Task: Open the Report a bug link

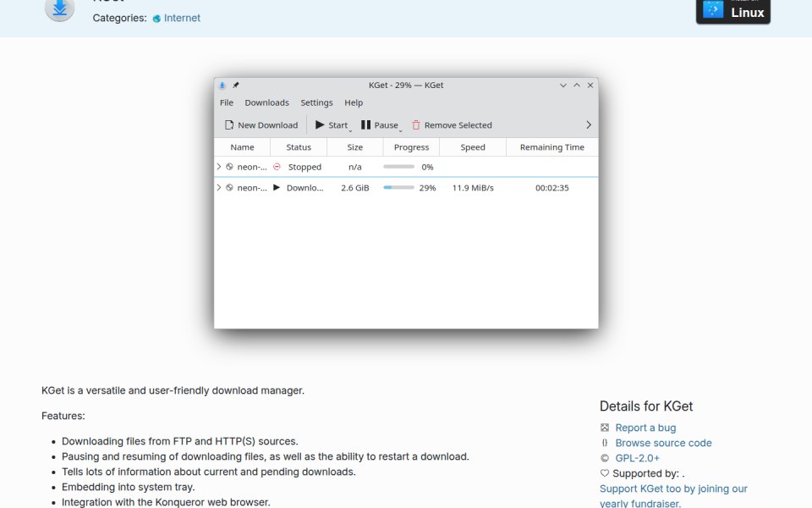Action: (x=645, y=428)
